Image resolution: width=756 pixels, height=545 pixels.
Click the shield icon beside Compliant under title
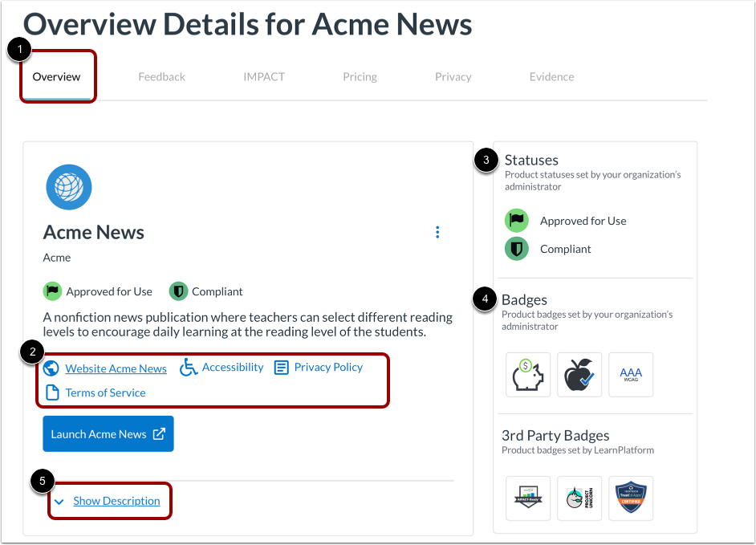click(178, 291)
